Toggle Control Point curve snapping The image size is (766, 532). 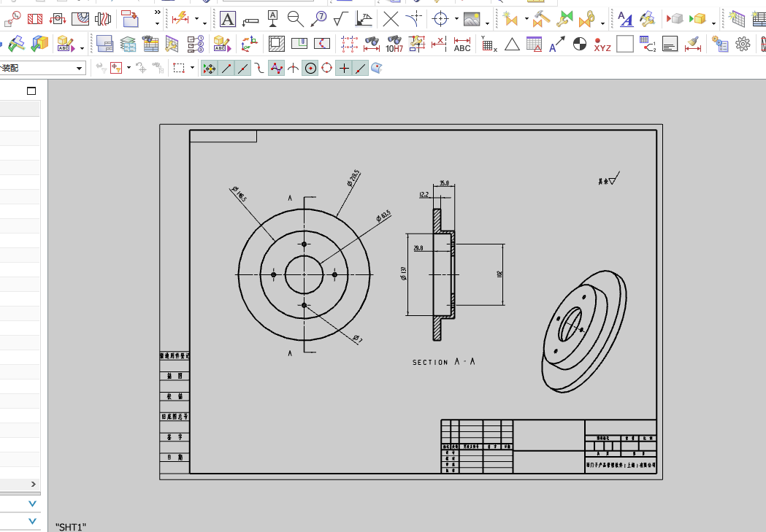click(x=259, y=69)
